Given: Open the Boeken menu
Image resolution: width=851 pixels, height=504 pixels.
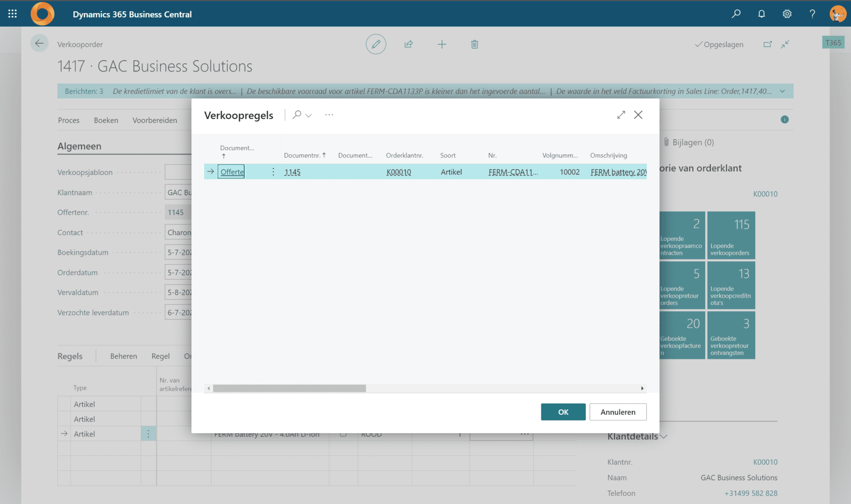Looking at the screenshot, I should tap(106, 120).
